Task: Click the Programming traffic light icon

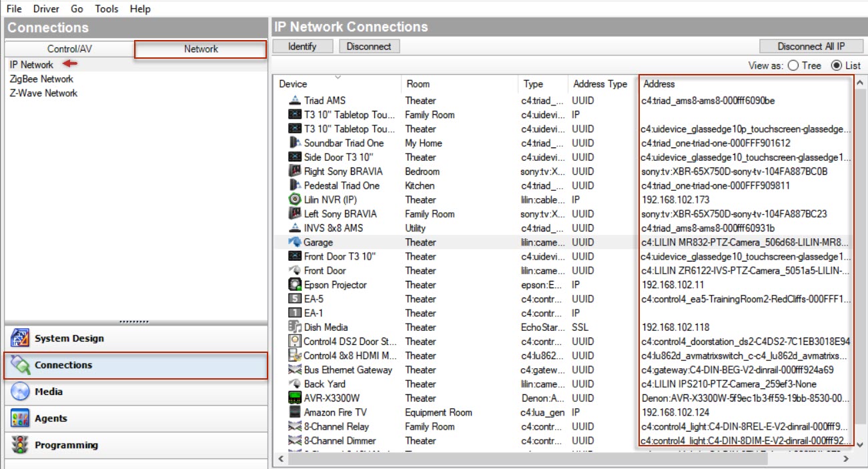Action: (20, 445)
